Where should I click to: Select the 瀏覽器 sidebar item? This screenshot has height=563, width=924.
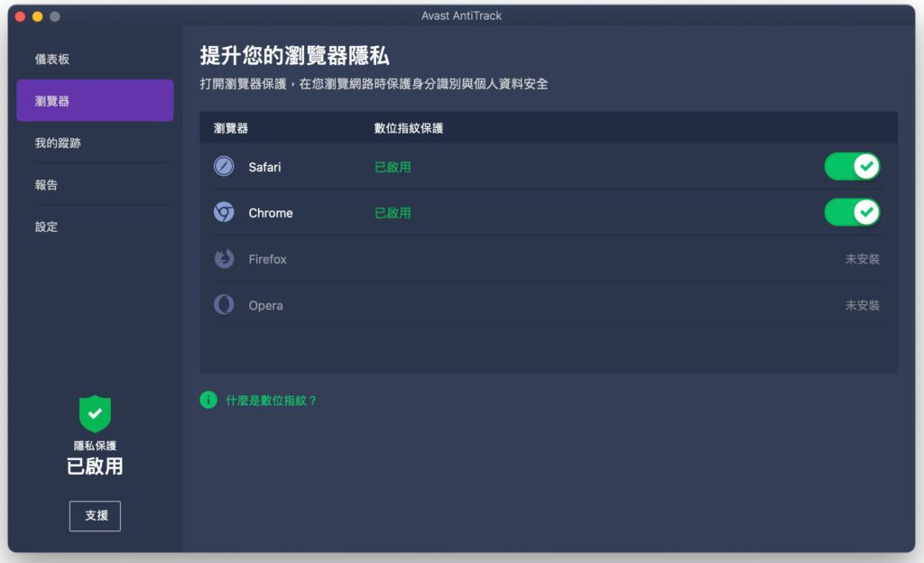(x=95, y=101)
